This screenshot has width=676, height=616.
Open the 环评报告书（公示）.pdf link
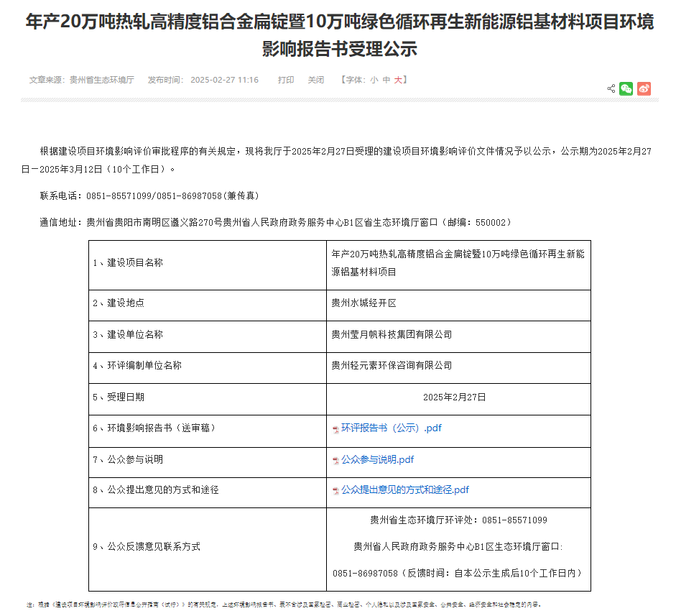tap(391, 428)
